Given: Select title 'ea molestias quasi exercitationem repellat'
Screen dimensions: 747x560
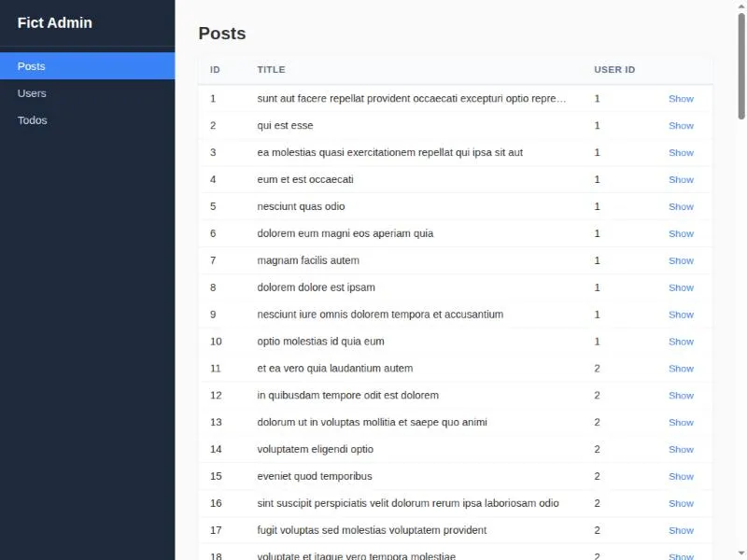Looking at the screenshot, I should 389,152.
